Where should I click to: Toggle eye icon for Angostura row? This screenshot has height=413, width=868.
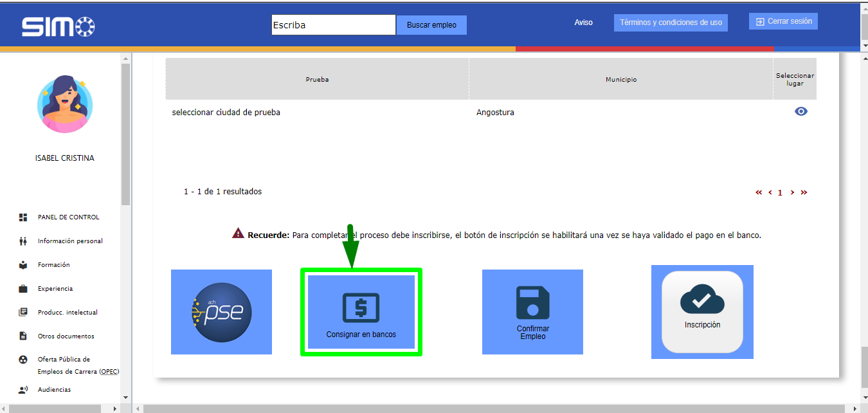[800, 111]
